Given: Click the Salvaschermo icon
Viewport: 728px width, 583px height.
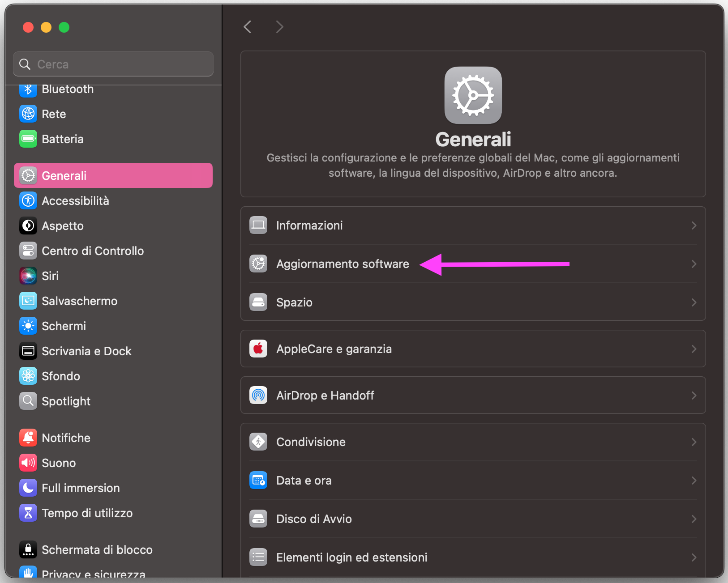Looking at the screenshot, I should pos(28,301).
